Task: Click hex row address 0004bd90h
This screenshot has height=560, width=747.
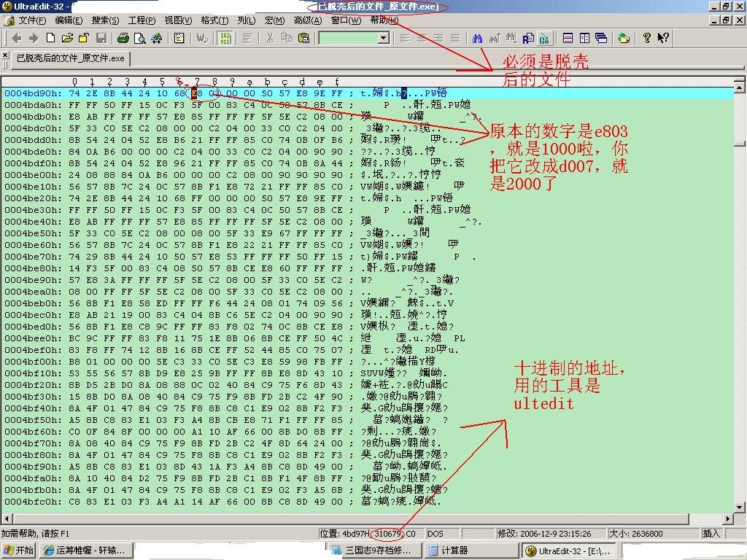Action: (33, 93)
